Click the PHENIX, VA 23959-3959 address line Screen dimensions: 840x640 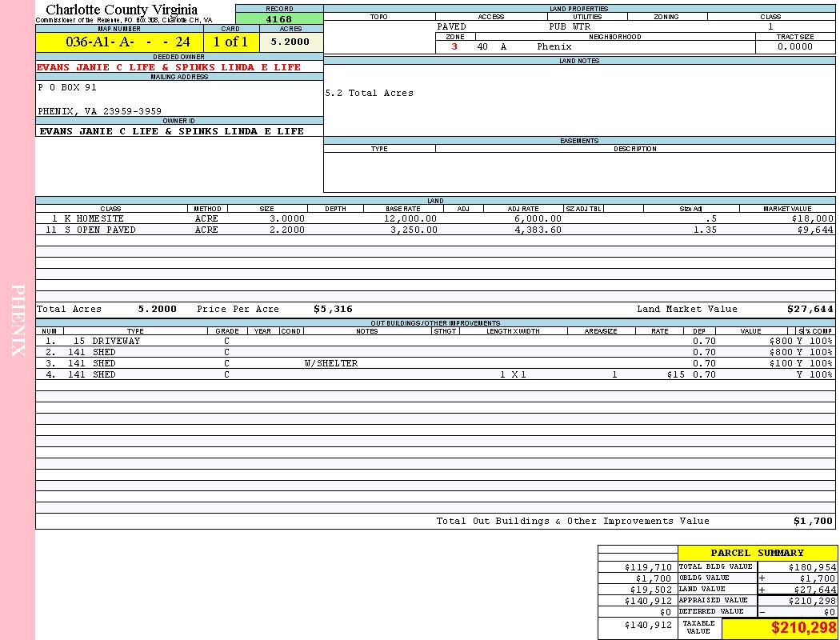point(99,111)
